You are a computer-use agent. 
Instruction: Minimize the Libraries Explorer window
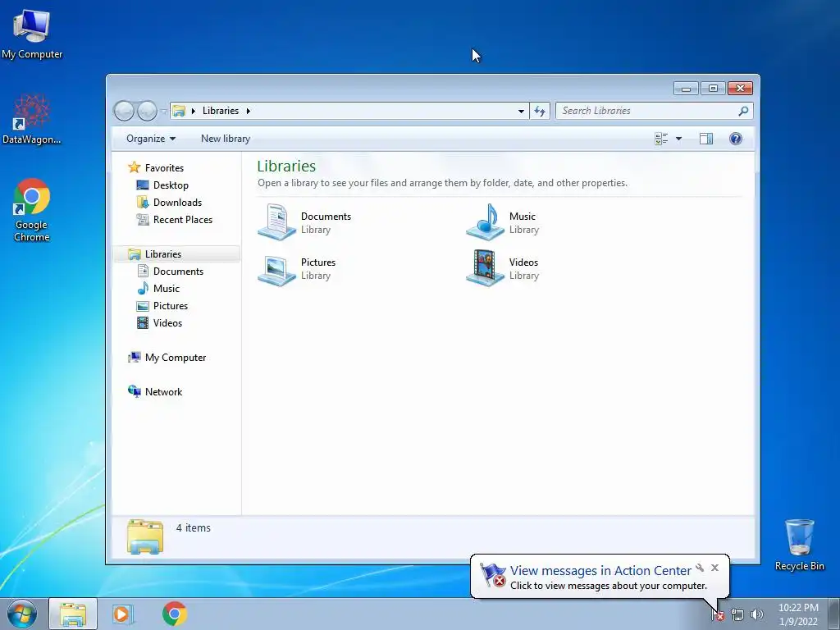pyautogui.click(x=686, y=89)
